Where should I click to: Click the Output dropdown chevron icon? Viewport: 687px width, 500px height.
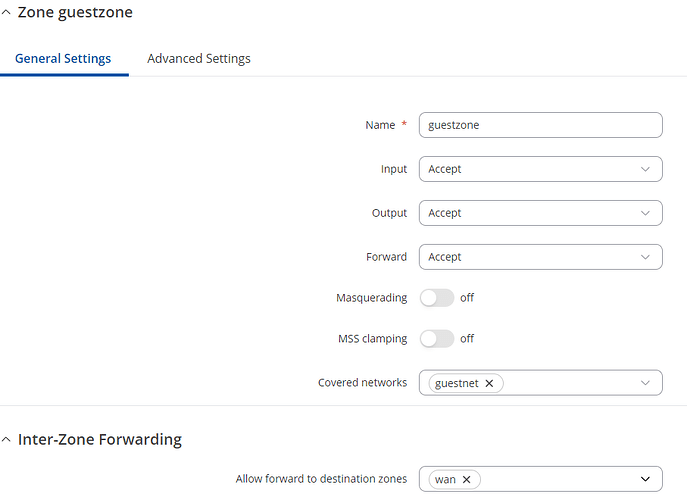tap(645, 213)
